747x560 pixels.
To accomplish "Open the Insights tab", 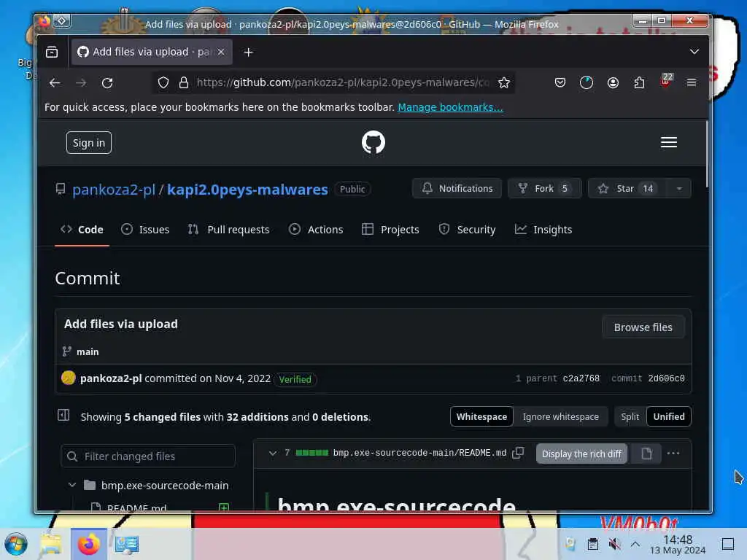I will click(x=543, y=230).
